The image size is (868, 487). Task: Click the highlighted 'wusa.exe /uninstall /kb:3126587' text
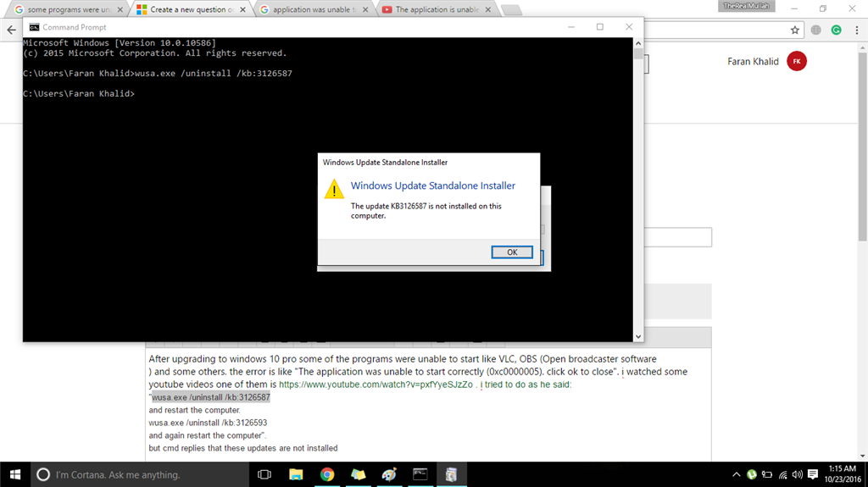[x=211, y=397]
